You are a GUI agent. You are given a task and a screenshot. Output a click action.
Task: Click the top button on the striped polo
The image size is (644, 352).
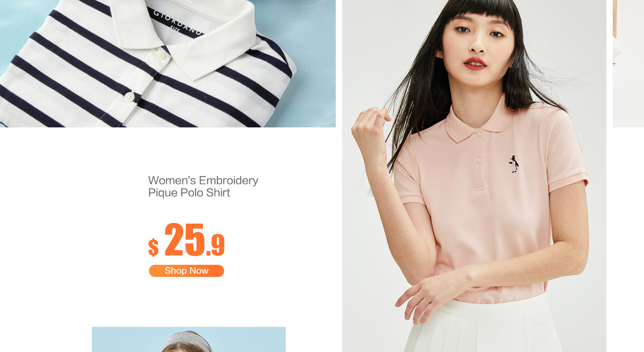tap(160, 54)
